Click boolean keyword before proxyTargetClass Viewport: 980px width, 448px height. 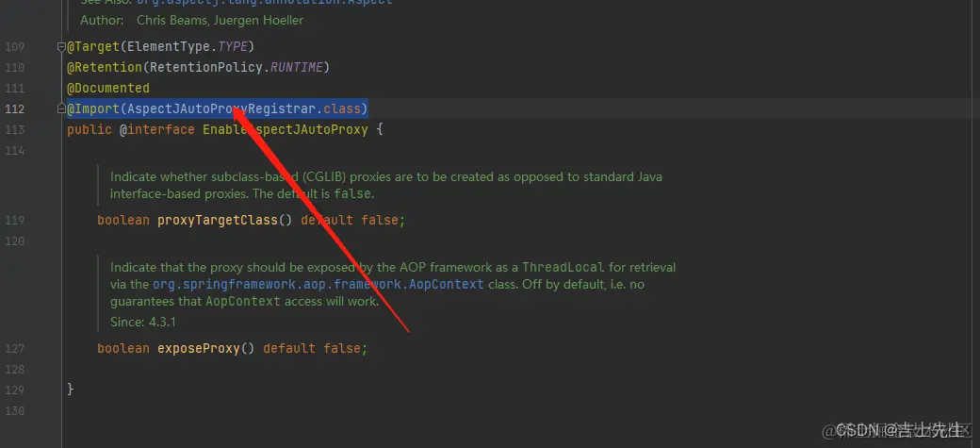[123, 221]
